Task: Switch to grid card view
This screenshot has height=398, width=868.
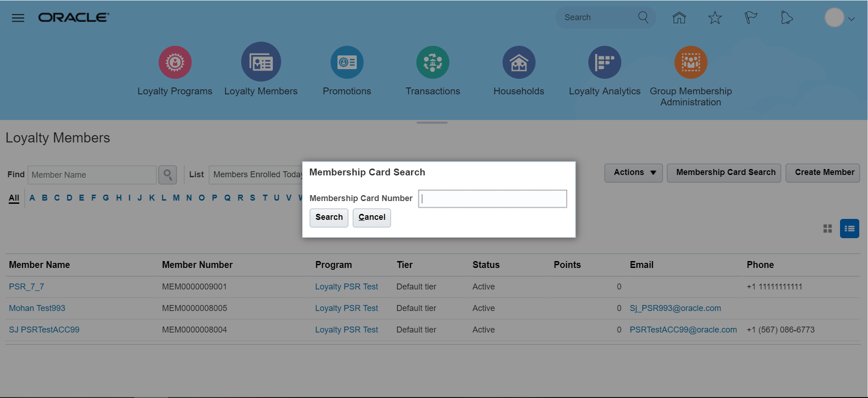Action: point(828,229)
